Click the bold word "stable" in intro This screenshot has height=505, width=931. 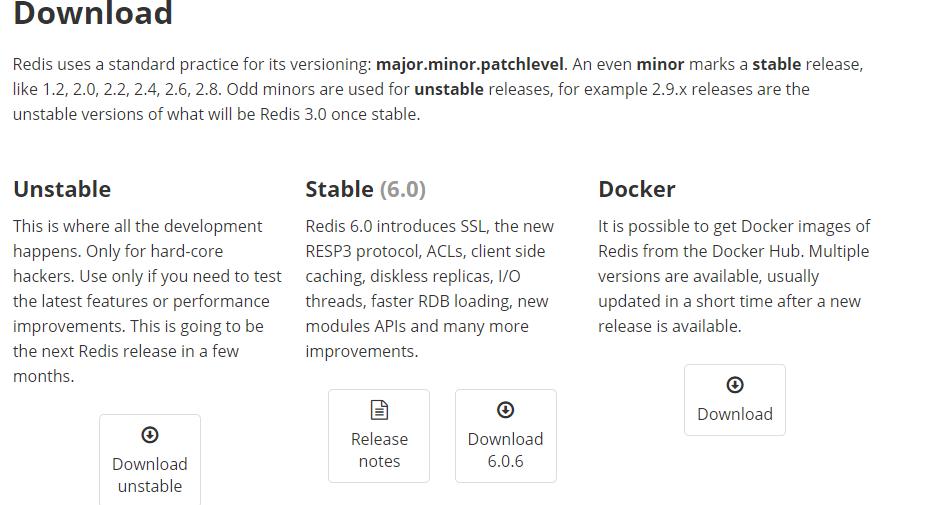pos(776,64)
